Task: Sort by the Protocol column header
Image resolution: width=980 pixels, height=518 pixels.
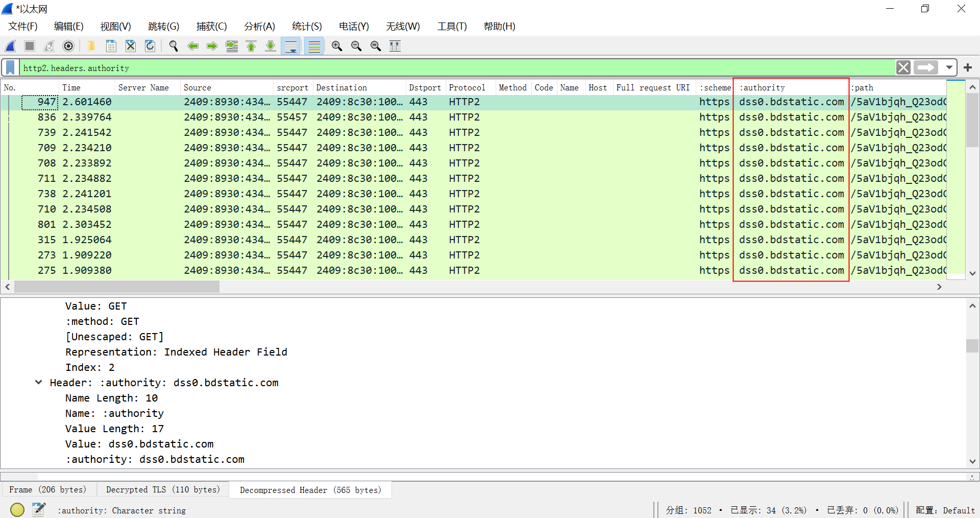Action: tap(470, 88)
